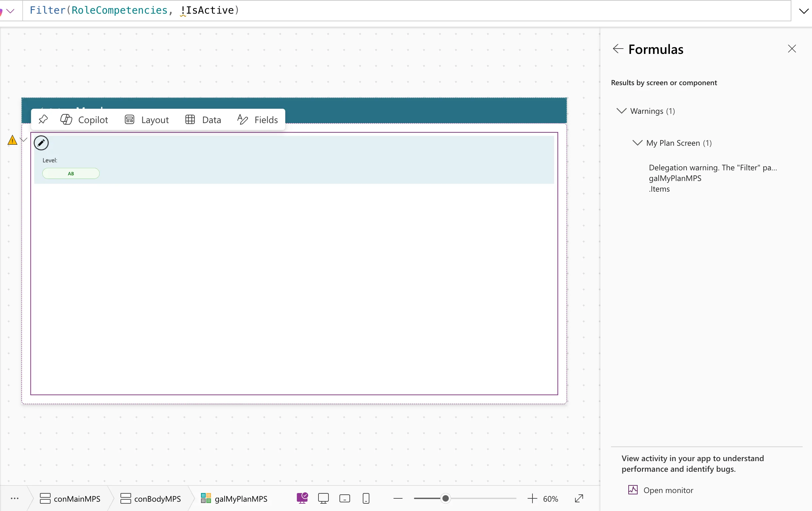The height and width of the screenshot is (511, 812).
Task: Click into the formula bar containing the Filter formula
Action: (x=407, y=10)
